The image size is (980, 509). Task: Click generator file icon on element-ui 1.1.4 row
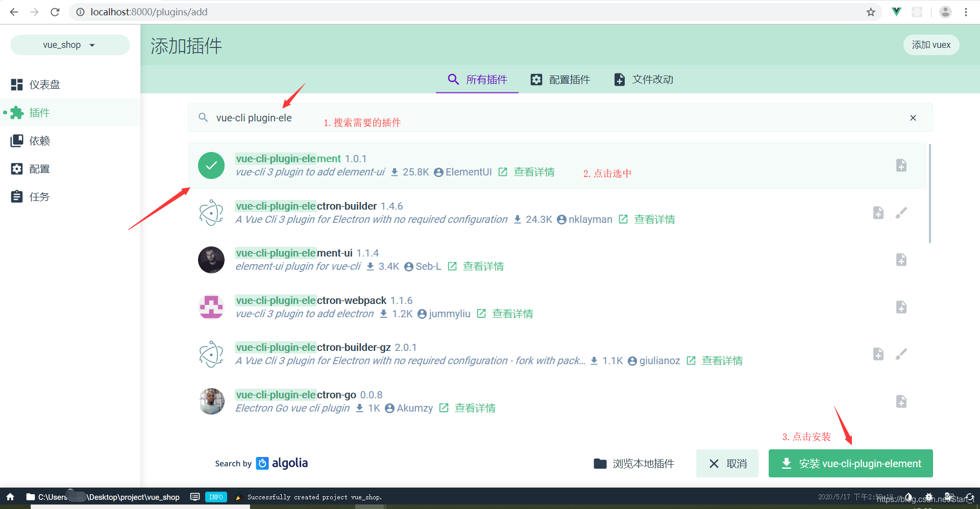pyautogui.click(x=901, y=260)
